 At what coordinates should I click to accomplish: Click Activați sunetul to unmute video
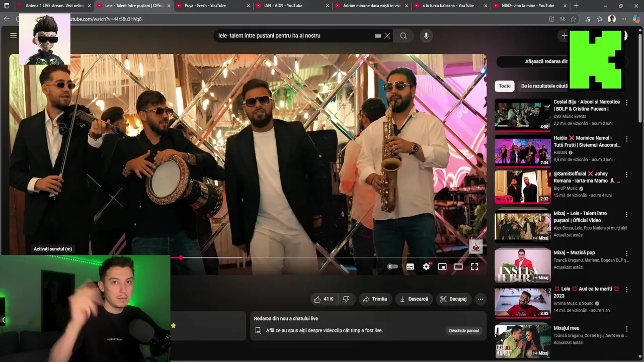pyautogui.click(x=53, y=249)
